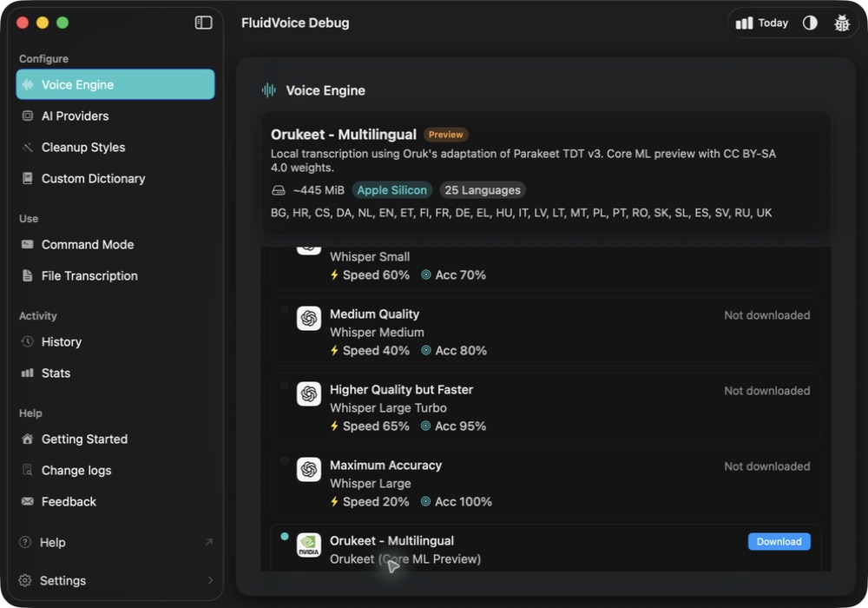Image resolution: width=868 pixels, height=608 pixels.
Task: Open Change logs page
Action: pos(115,470)
